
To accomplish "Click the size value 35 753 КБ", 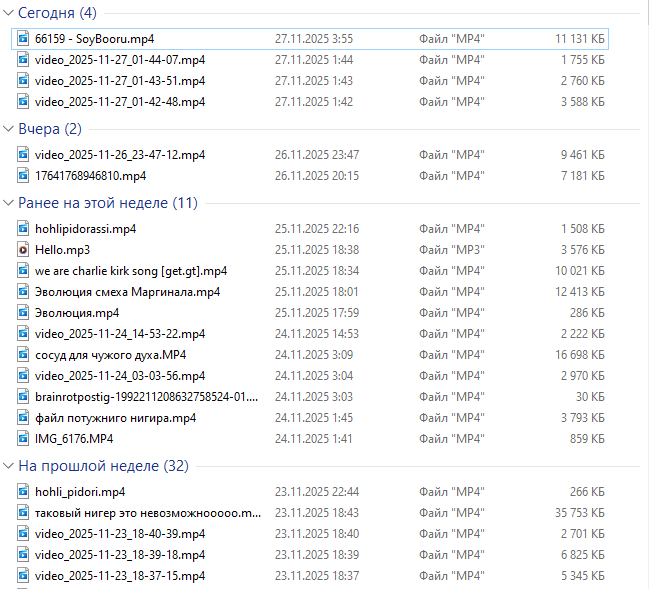I will [580, 512].
